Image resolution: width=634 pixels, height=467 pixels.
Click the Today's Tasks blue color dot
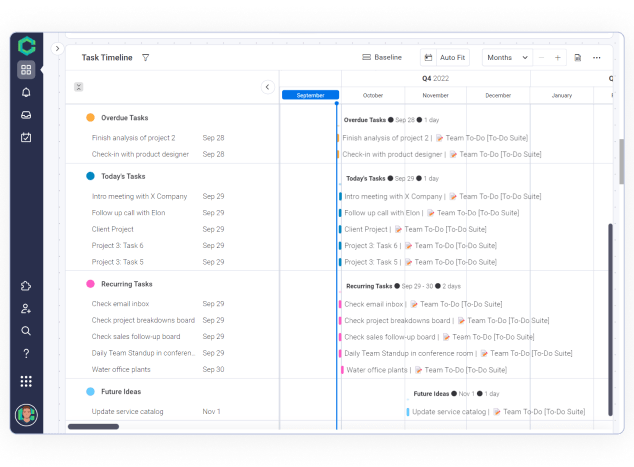90,176
